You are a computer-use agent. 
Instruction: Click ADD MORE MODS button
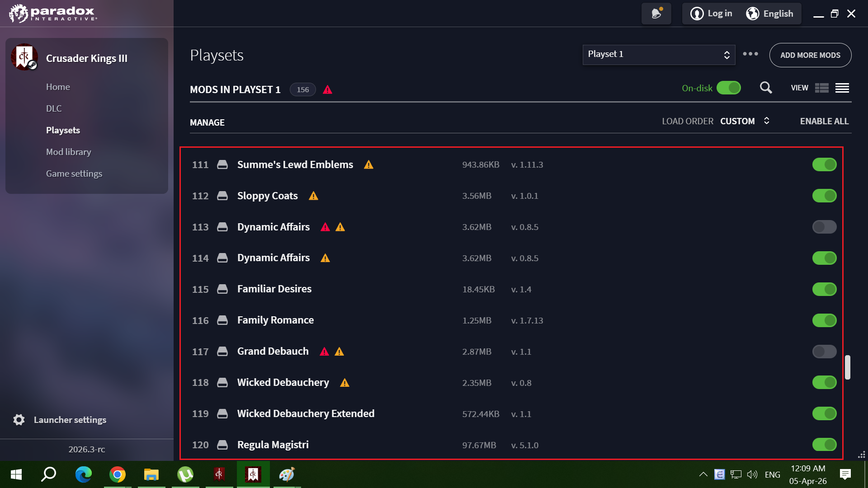(810, 55)
